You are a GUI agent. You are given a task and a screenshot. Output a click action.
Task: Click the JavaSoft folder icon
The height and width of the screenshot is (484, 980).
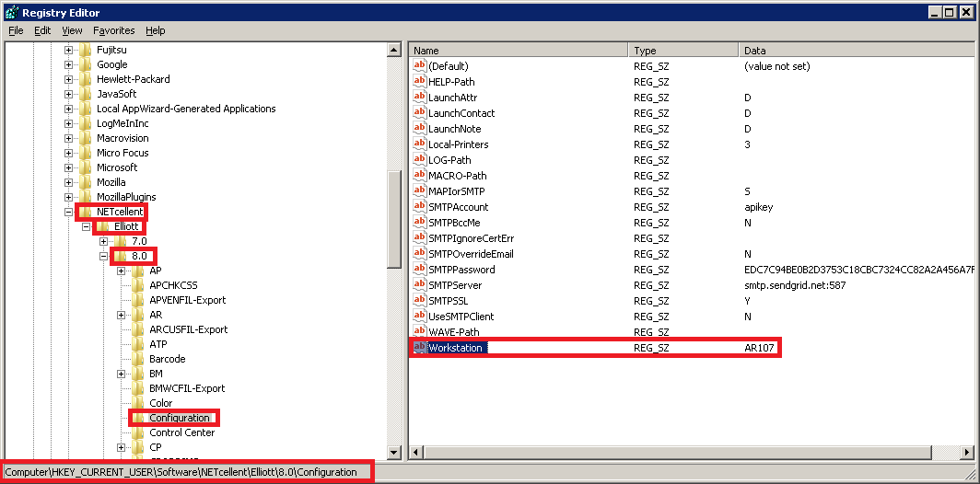coord(86,94)
